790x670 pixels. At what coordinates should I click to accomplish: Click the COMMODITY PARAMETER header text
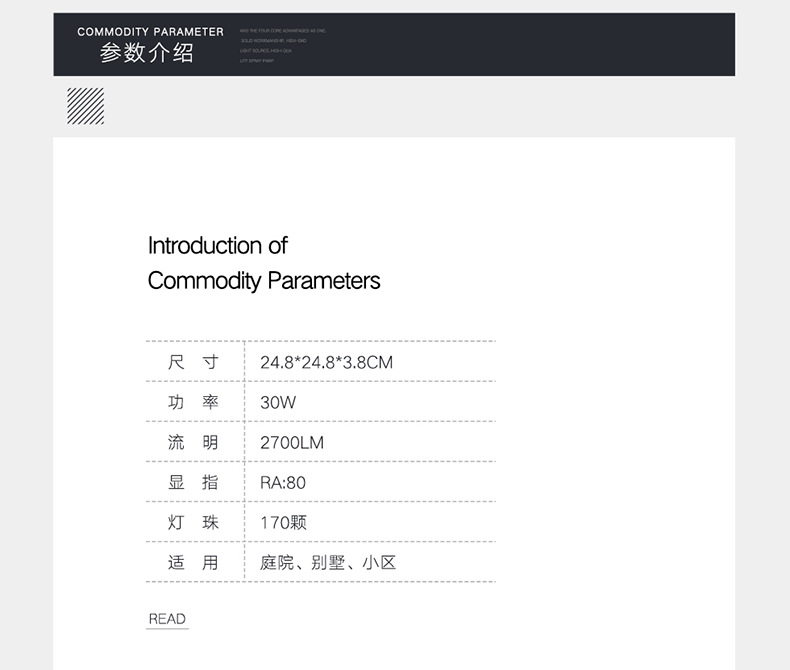pyautogui.click(x=150, y=32)
